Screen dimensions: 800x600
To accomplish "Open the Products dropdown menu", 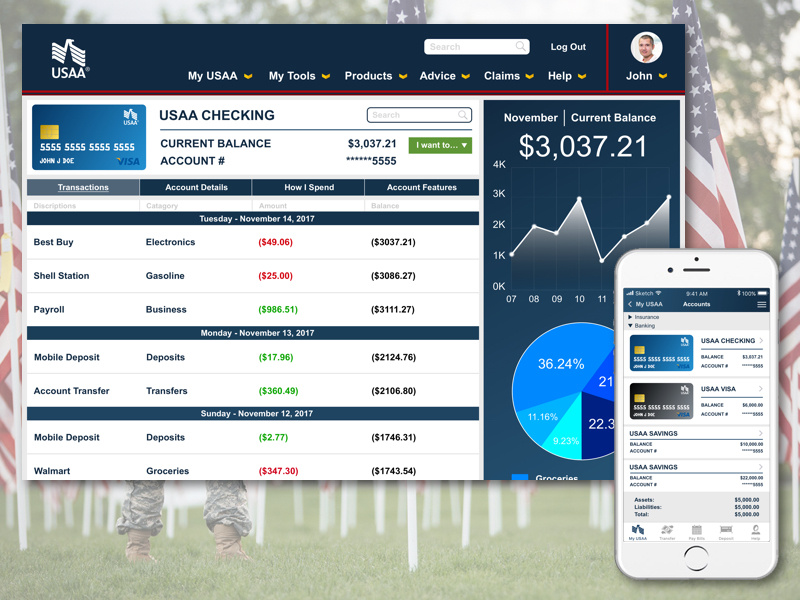I will point(369,75).
